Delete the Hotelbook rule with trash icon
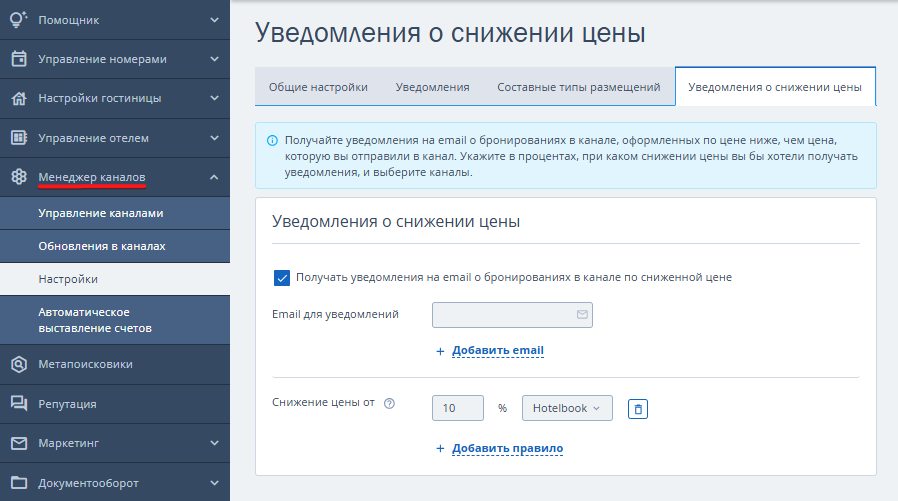 click(638, 409)
